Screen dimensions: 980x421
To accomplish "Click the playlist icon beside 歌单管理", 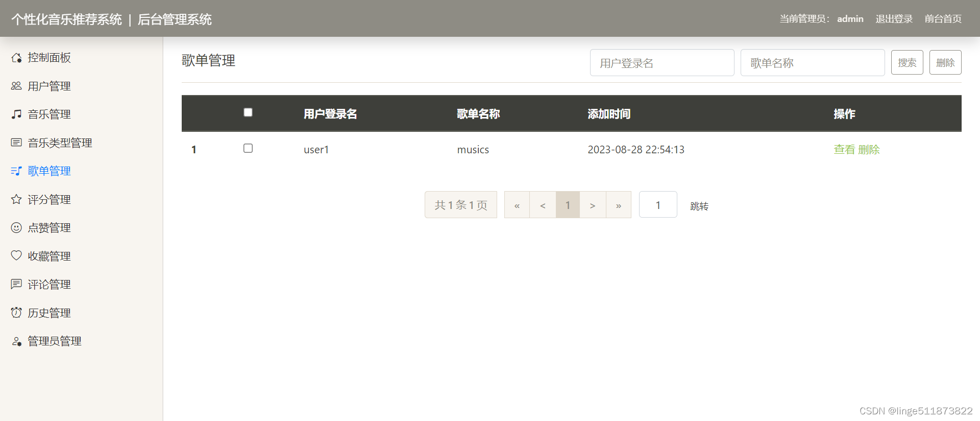I will tap(16, 171).
